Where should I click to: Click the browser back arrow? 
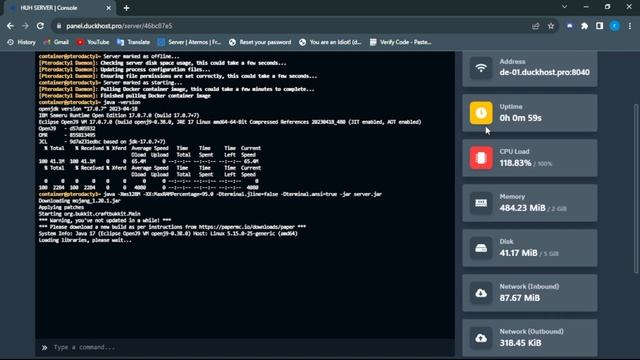coord(10,26)
